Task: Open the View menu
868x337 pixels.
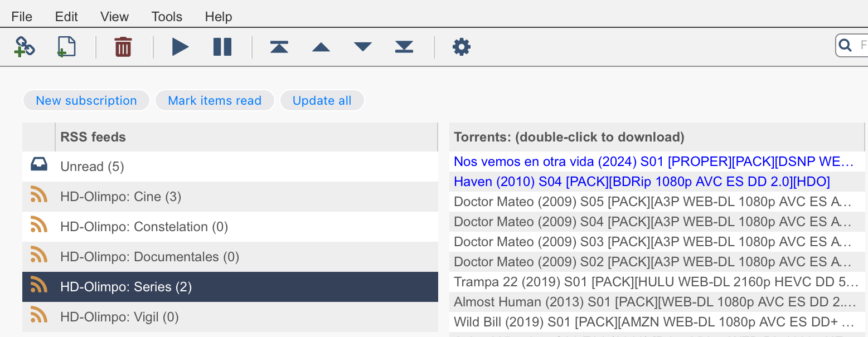Action: (115, 17)
